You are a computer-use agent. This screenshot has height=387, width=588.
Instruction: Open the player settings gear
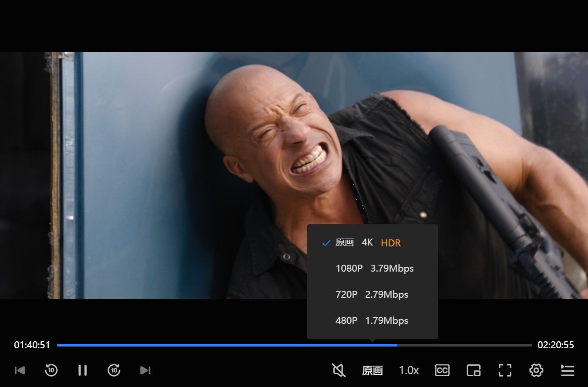pyautogui.click(x=536, y=370)
